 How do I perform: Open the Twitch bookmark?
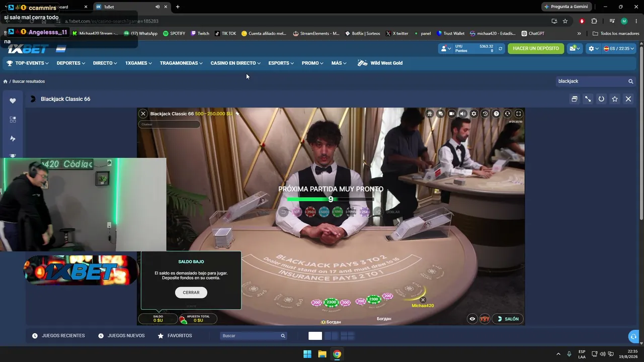point(200,34)
